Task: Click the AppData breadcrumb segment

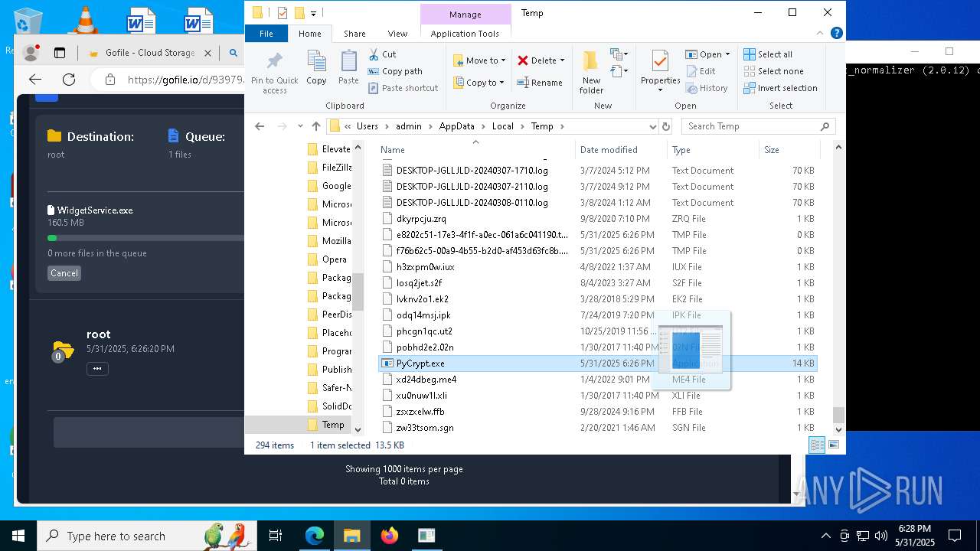Action: point(456,126)
